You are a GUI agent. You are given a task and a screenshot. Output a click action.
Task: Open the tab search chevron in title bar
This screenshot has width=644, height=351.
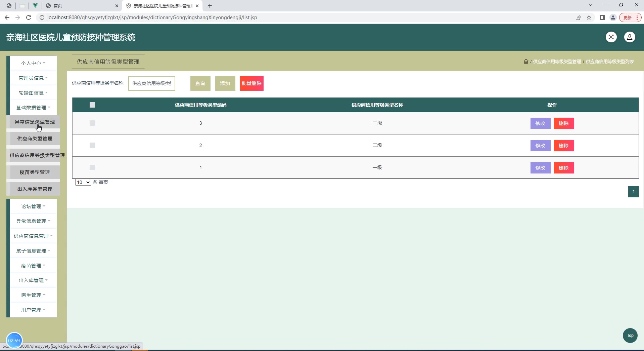tap(590, 5)
